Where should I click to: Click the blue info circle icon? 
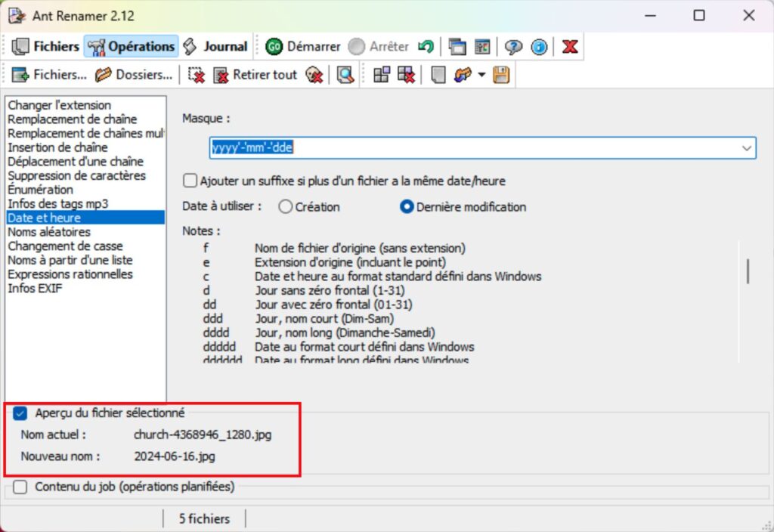pos(540,46)
